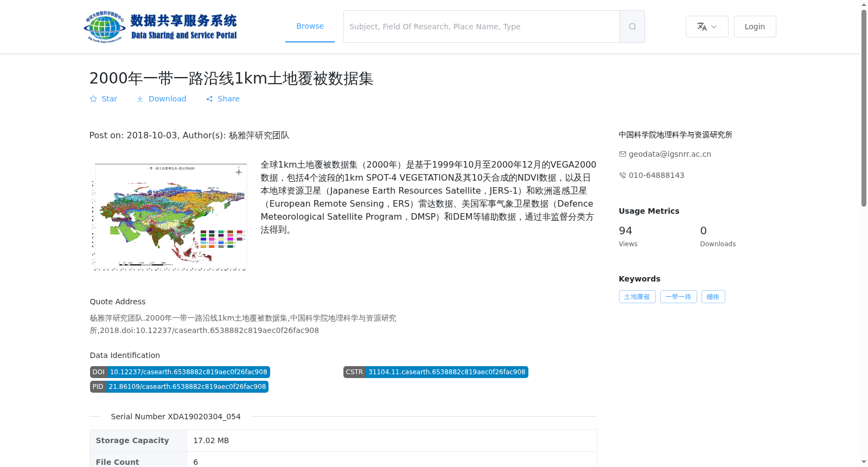Screen dimensions: 868x467
Task: Click the DOI identifier badge
Action: (180, 372)
